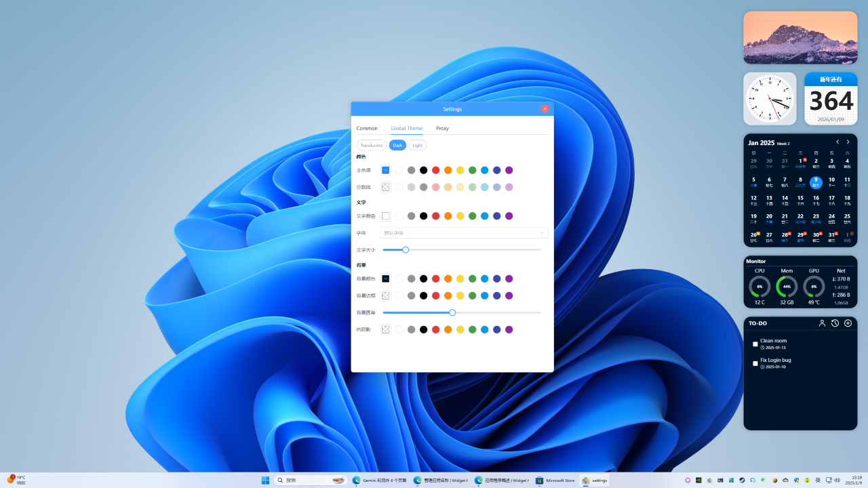Click the analog clock widget
868x488 pixels.
point(770,99)
